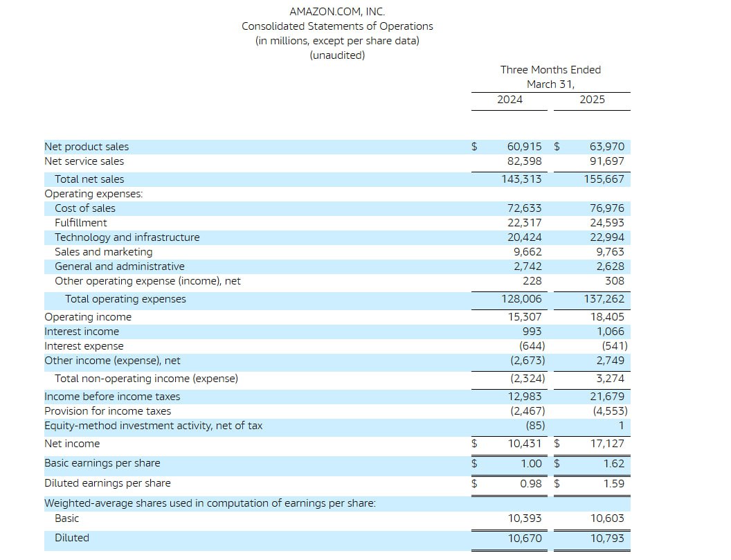This screenshot has height=560, width=731.
Task: Select Net service sales value 82,398
Action: tap(525, 161)
